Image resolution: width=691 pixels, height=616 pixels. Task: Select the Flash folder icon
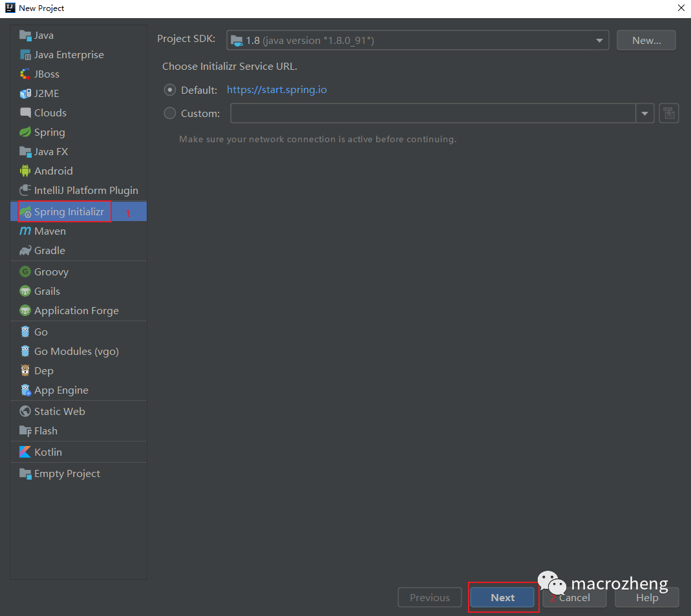click(x=25, y=431)
